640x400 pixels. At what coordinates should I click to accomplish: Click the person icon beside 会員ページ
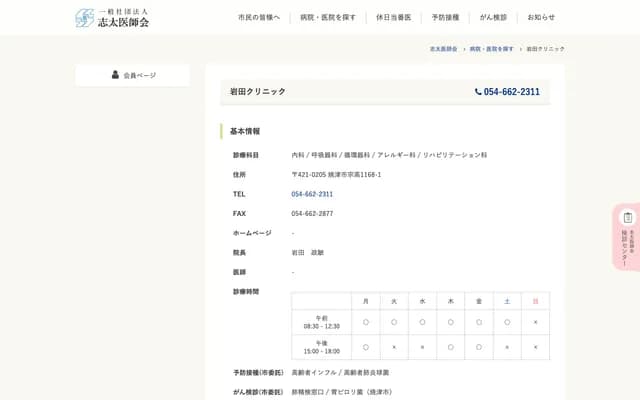tap(115, 75)
